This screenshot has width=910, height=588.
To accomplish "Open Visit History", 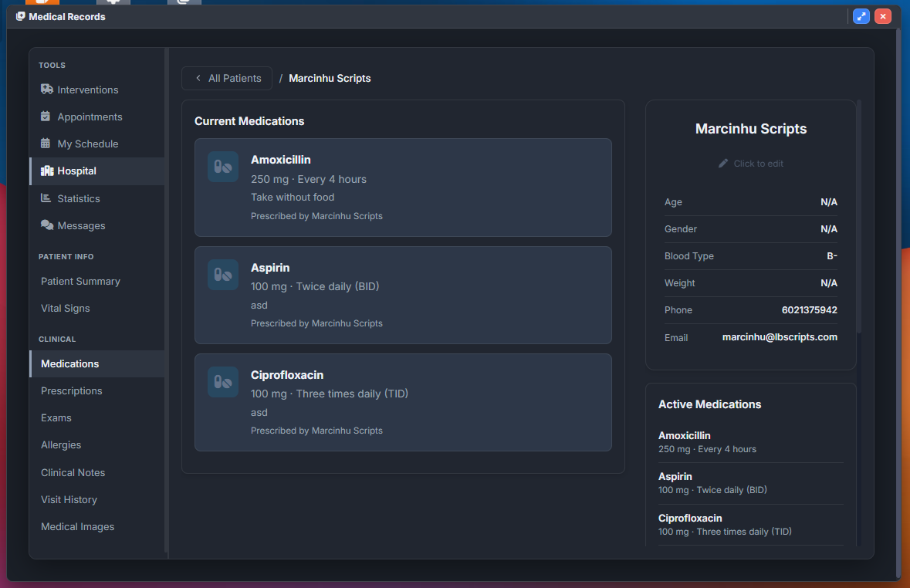I will tap(97, 500).
